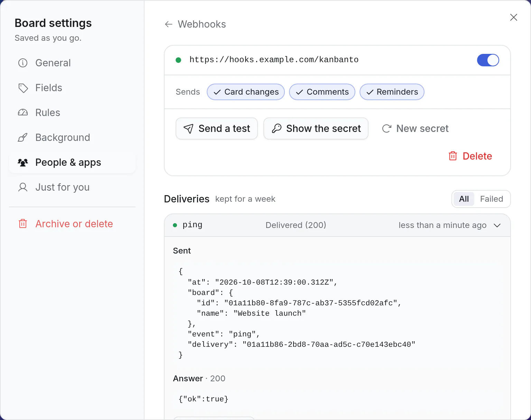The width and height of the screenshot is (531, 420).
Task: Go back to Webhooks list
Action: [195, 24]
